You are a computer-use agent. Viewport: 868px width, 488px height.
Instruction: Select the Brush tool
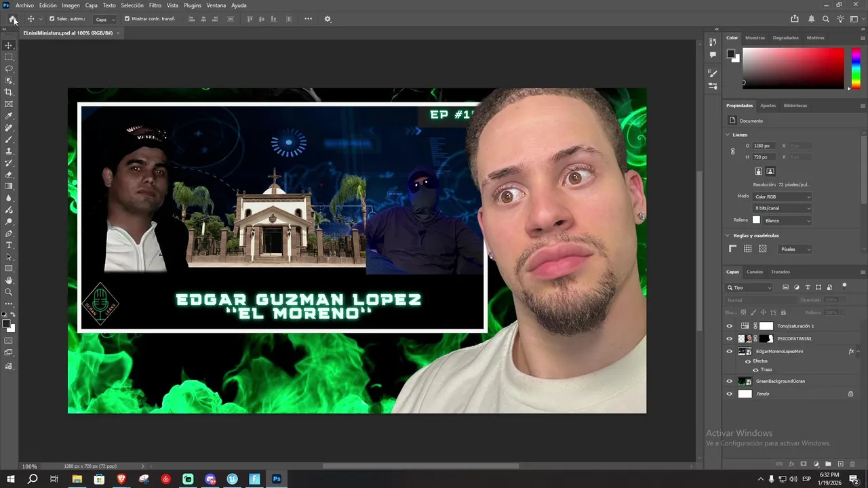point(9,140)
